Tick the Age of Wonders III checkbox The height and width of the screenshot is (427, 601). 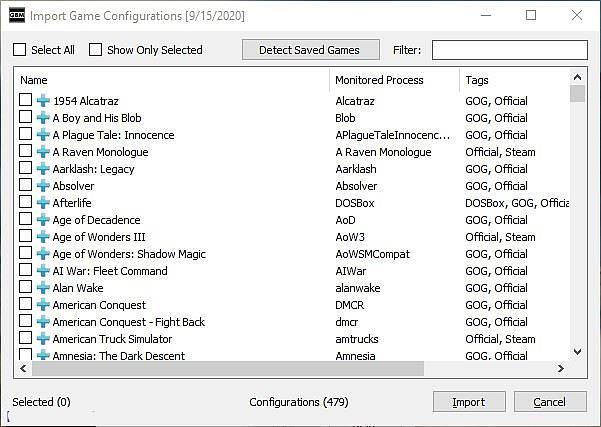click(x=25, y=236)
